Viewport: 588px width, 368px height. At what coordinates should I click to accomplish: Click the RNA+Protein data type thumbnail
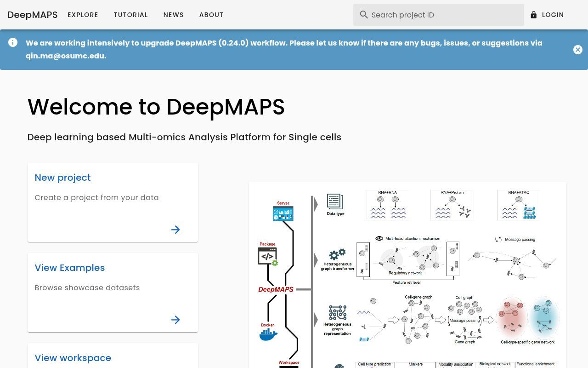pyautogui.click(x=452, y=205)
